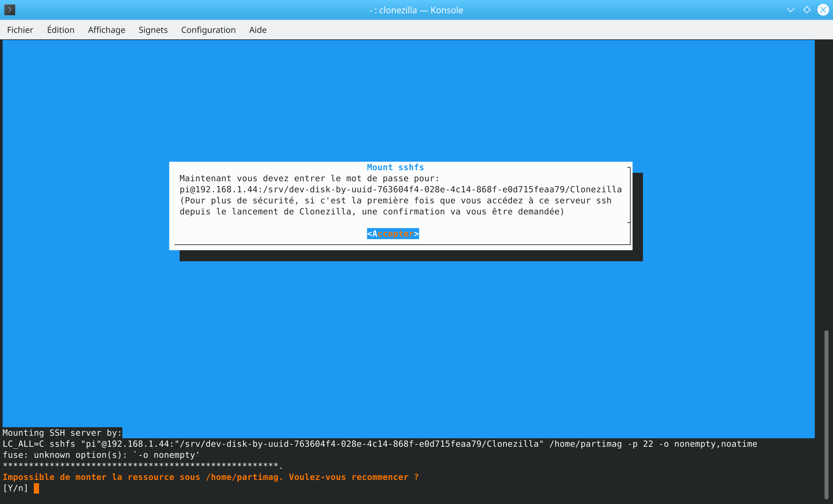
Task: Click the 'depuis le lancement de Clonezilla' line
Action: (x=372, y=211)
